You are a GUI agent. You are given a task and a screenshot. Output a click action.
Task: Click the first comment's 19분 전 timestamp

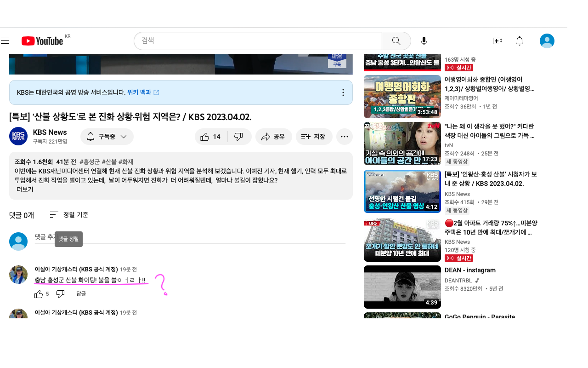128,269
